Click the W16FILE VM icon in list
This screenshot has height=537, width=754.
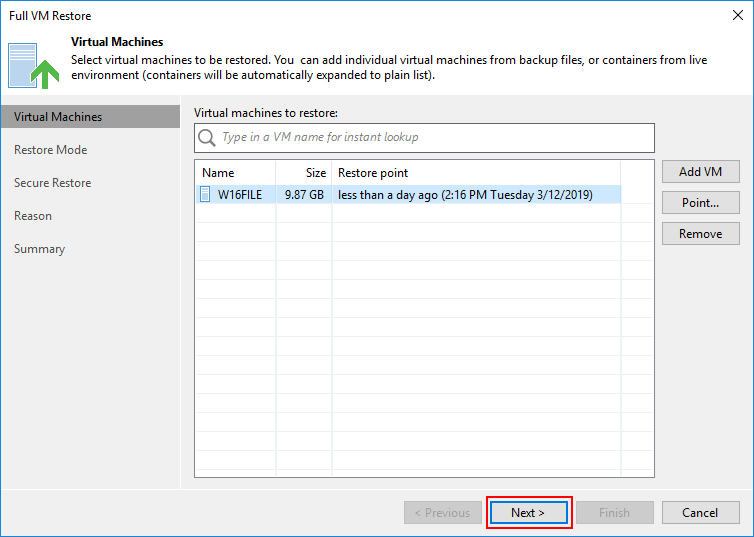[x=205, y=194]
